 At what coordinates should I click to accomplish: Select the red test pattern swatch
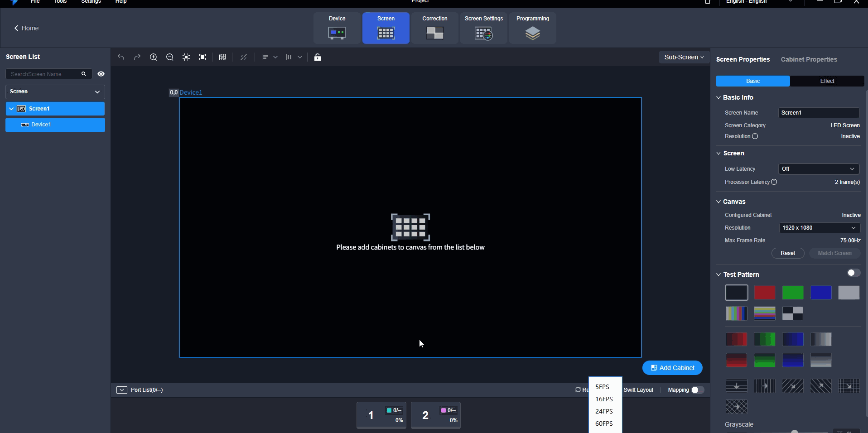[764, 293]
